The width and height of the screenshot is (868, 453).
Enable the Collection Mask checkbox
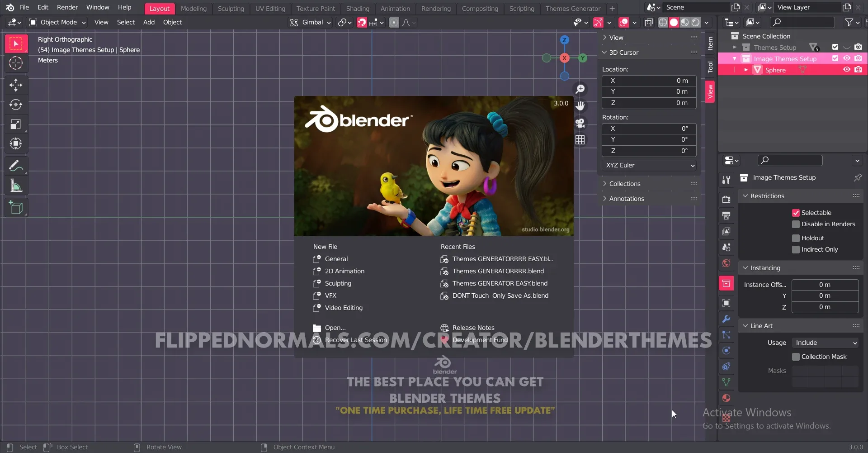click(x=796, y=357)
